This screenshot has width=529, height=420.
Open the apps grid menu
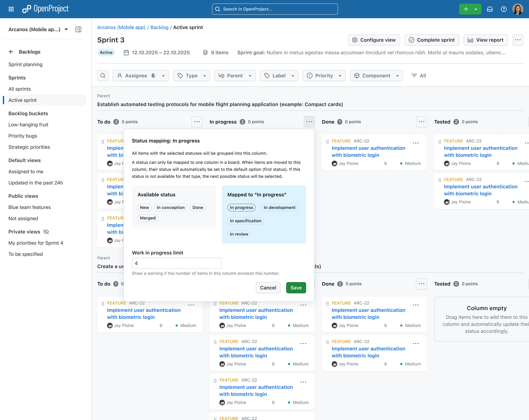coord(11,9)
